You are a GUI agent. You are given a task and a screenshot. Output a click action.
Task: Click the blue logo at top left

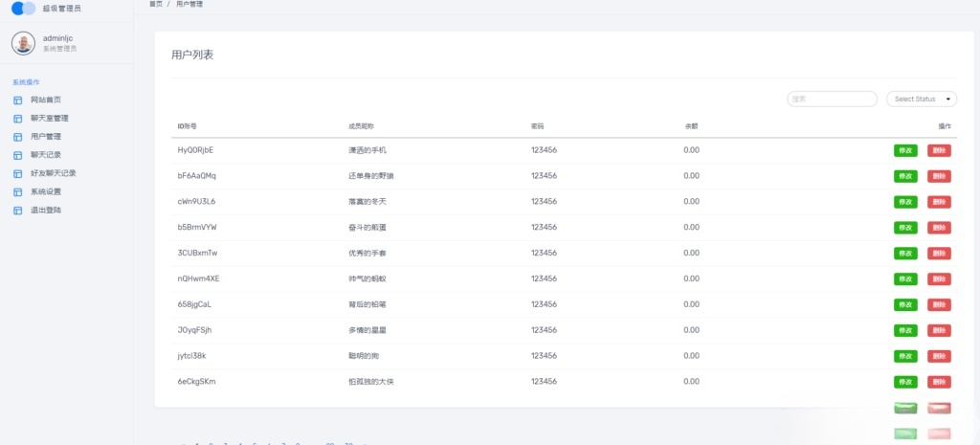pos(23,9)
